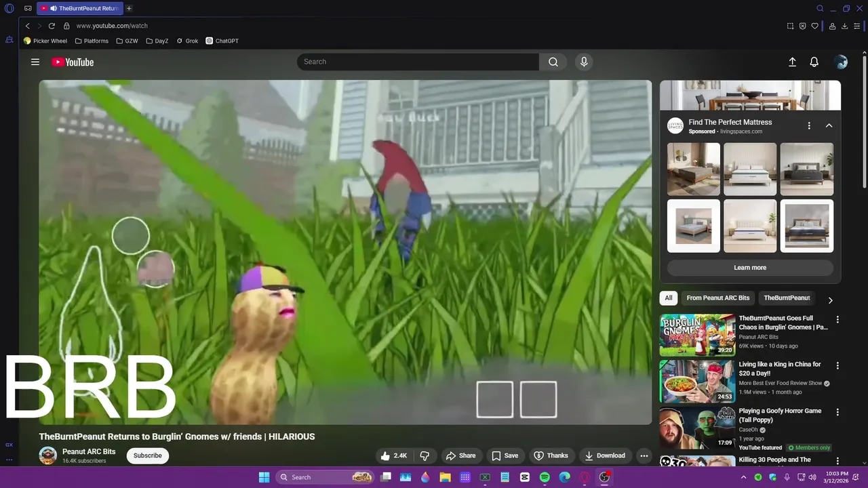868x488 pixels.
Task: Click the Windows taskbar Search box
Action: (x=325, y=477)
